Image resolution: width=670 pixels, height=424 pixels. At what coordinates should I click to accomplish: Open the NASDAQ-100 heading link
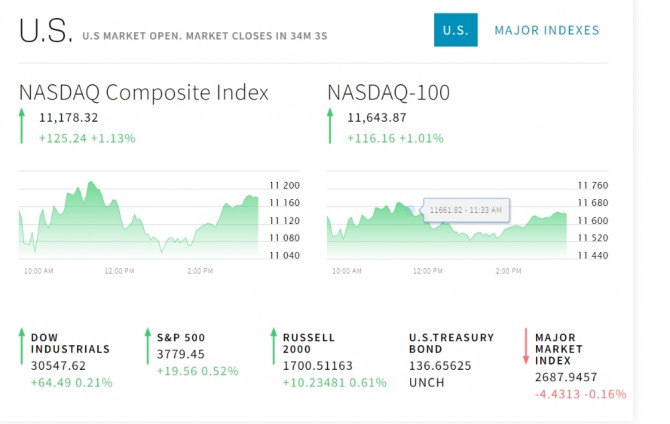pyautogui.click(x=389, y=93)
